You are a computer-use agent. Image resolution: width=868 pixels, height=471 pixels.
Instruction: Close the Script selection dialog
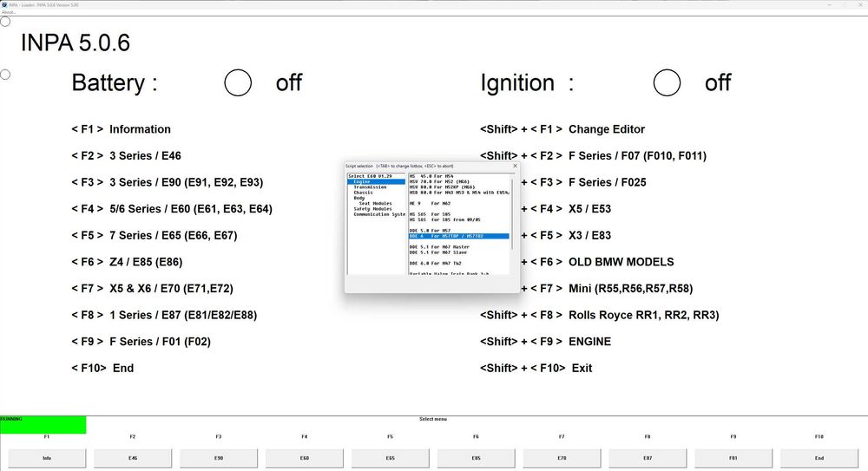click(x=514, y=165)
